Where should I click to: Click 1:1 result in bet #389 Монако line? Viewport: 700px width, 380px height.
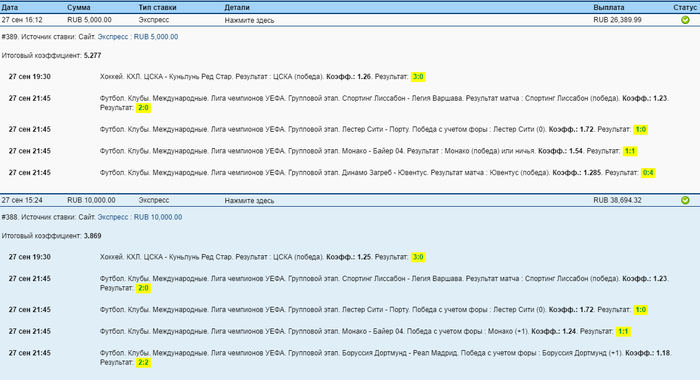pos(630,151)
